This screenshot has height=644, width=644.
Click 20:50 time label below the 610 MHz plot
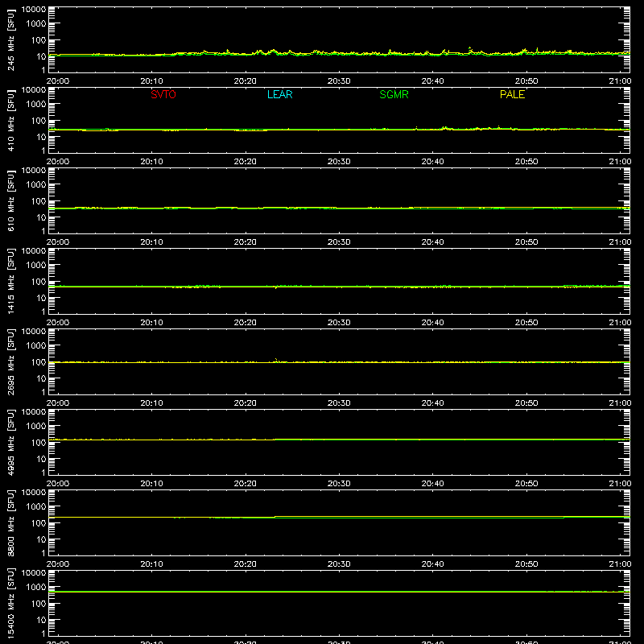(x=526, y=242)
